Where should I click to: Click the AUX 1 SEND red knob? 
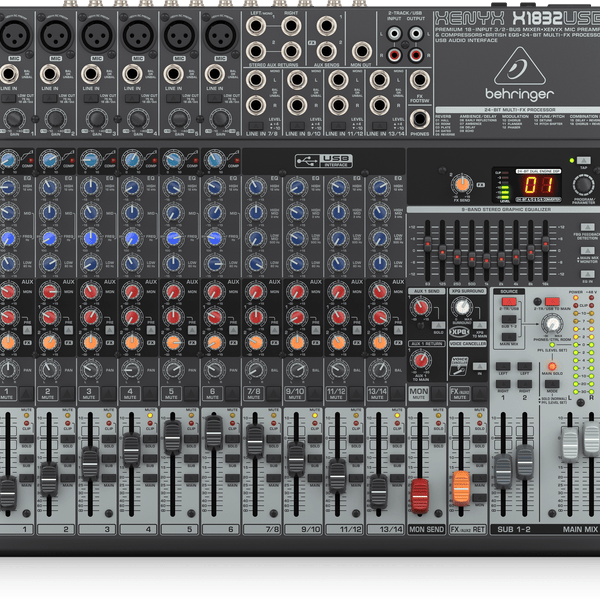[x=421, y=307]
